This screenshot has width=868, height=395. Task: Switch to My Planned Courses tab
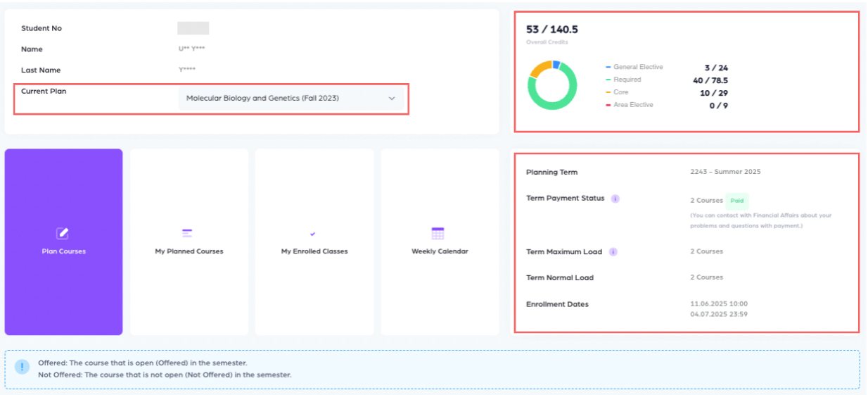[x=189, y=251]
